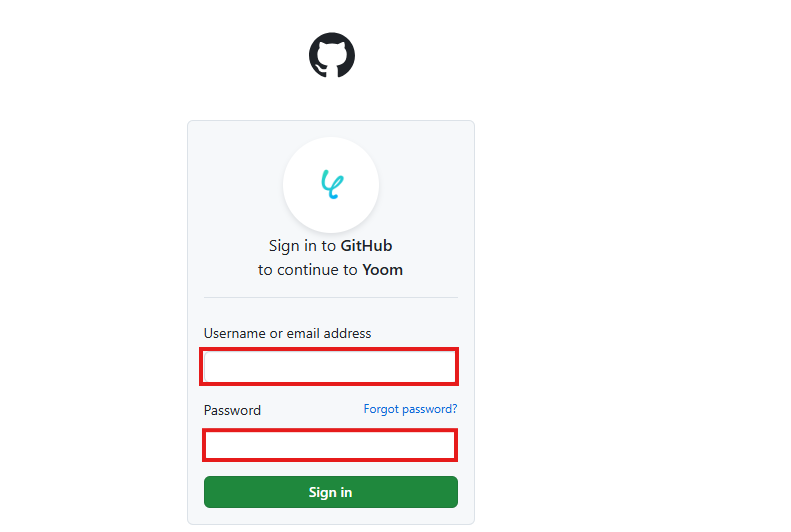Click blank space between GitHub logo and panel
791x532 pixels.
pos(331,100)
